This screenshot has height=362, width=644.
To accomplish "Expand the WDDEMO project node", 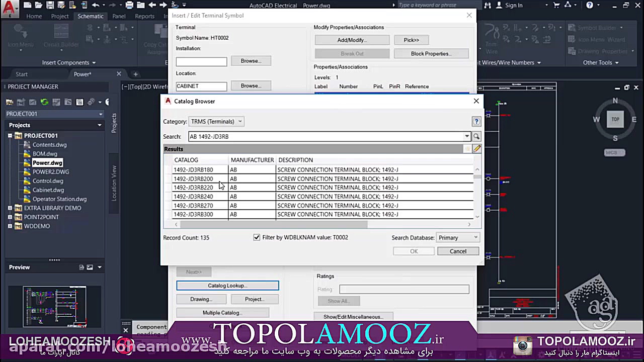I will pos(10,226).
